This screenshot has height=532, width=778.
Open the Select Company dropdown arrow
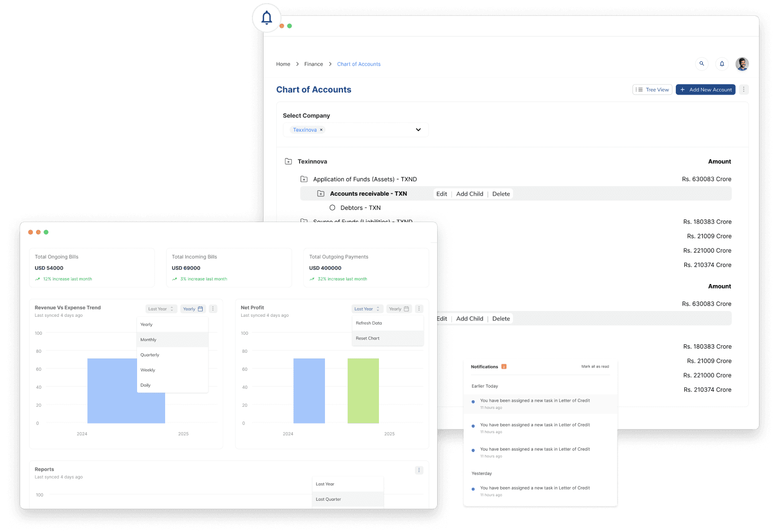[x=418, y=130]
